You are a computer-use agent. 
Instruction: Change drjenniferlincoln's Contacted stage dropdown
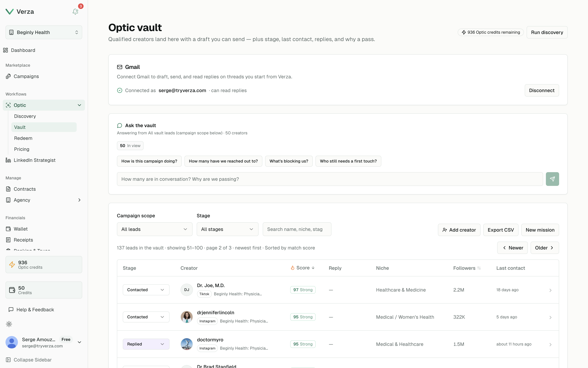[x=146, y=317]
